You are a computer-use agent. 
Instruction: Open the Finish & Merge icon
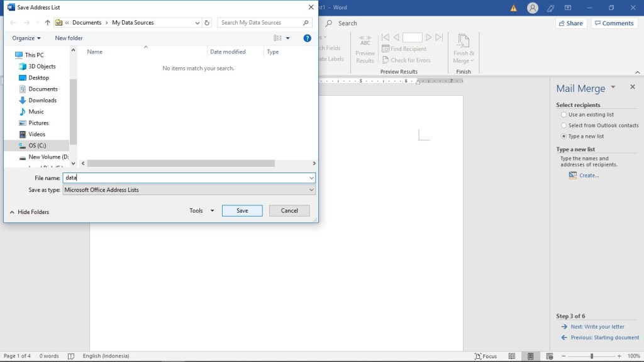(x=464, y=49)
